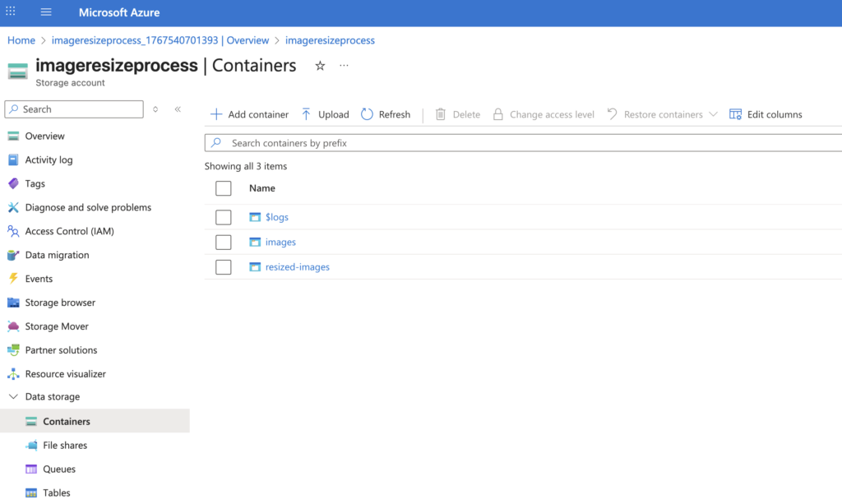The height and width of the screenshot is (504, 842).
Task: Check the box for $logs container
Action: pos(224,217)
